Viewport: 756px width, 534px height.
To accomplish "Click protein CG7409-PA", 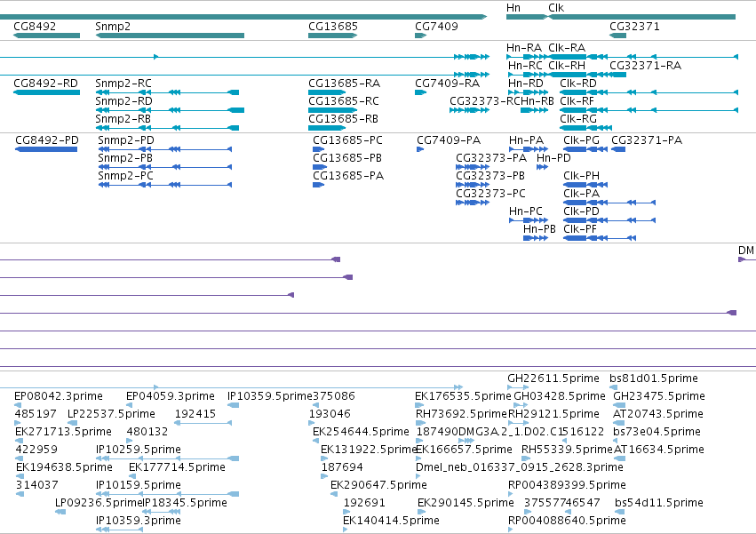I will 449,140.
